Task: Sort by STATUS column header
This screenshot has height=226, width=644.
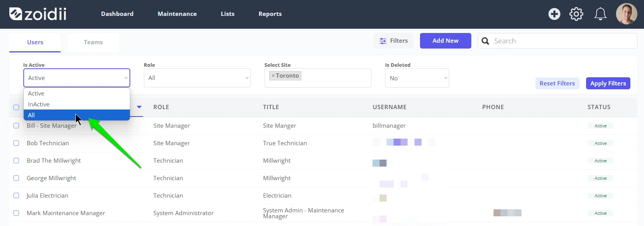Action: click(x=599, y=107)
